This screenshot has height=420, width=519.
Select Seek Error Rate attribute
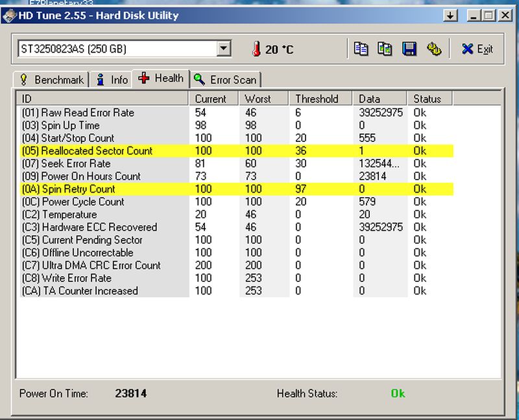[237, 163]
